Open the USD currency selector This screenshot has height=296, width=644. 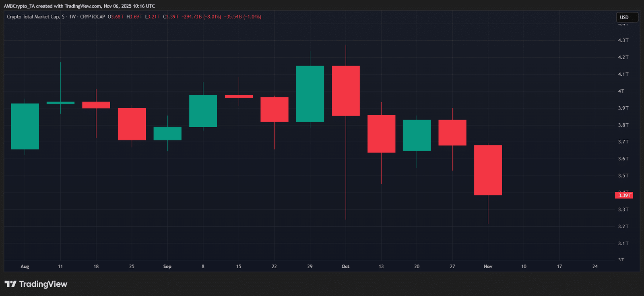click(627, 17)
